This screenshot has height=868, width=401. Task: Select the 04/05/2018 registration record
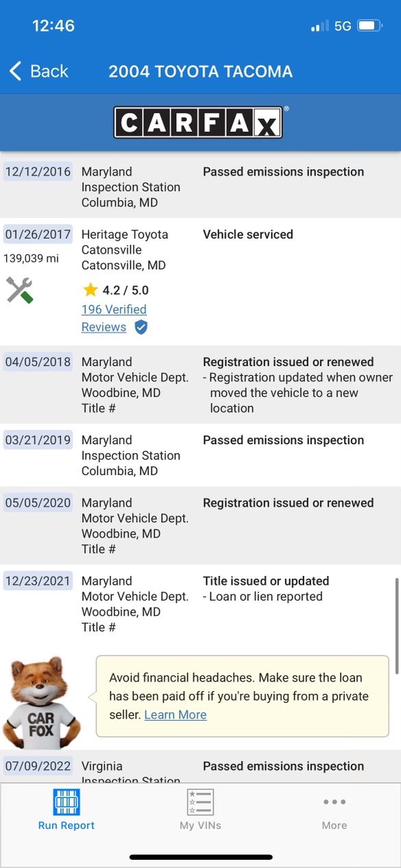[x=200, y=385]
